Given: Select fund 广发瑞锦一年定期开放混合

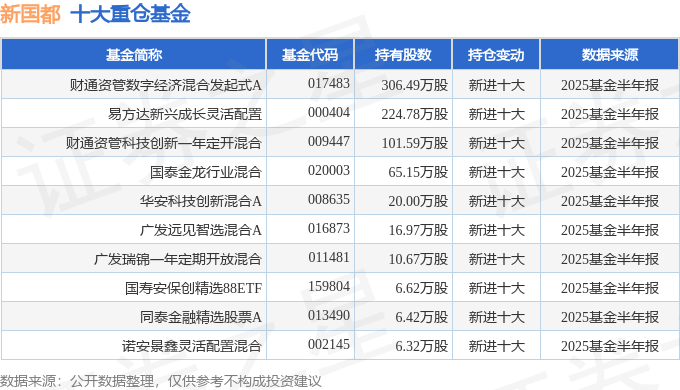Looking at the screenshot, I should (x=178, y=259).
